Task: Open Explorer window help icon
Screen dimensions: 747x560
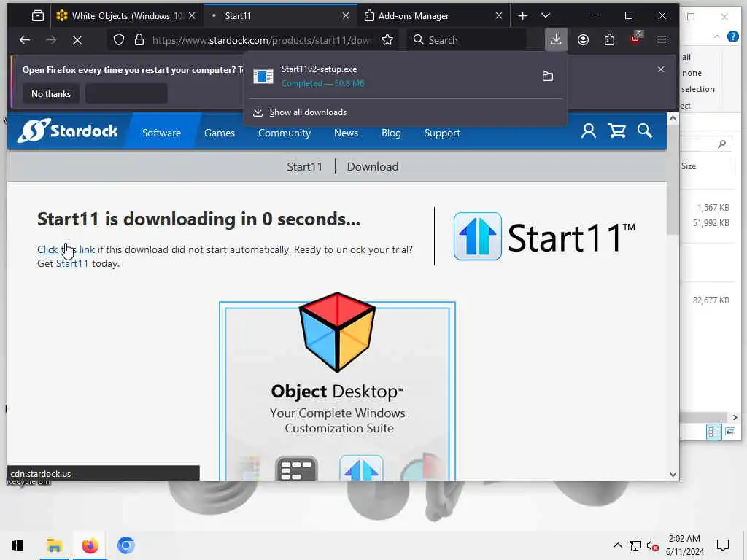Action: pyautogui.click(x=732, y=36)
